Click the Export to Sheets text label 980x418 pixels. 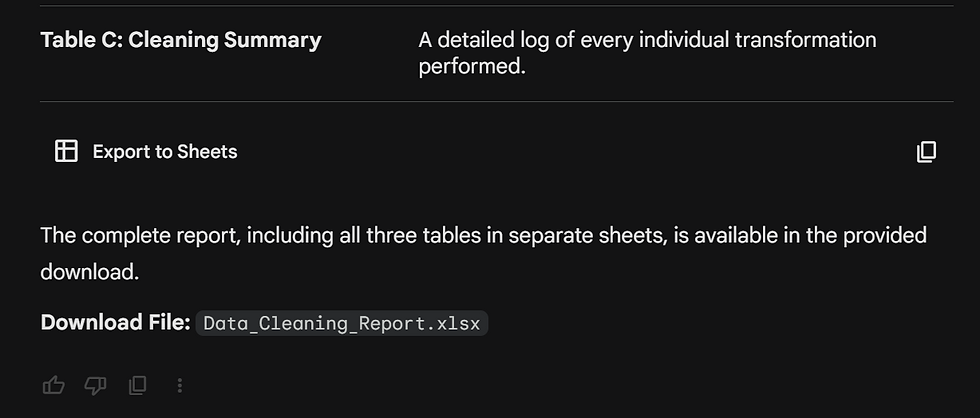point(165,152)
